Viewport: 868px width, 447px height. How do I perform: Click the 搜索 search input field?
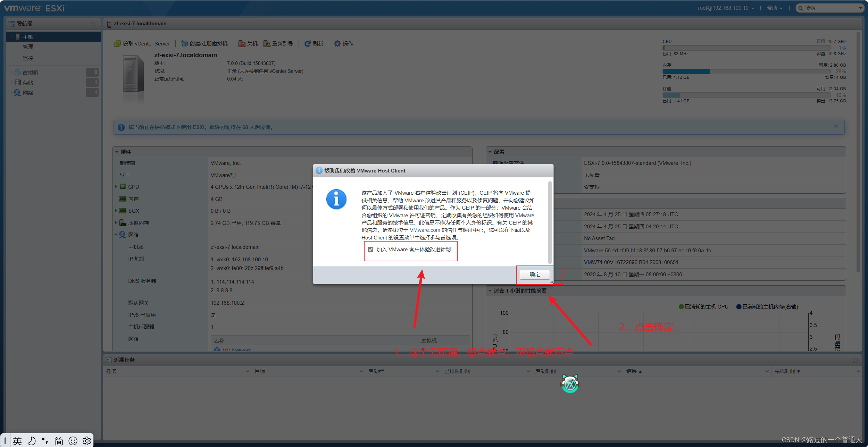tap(830, 8)
